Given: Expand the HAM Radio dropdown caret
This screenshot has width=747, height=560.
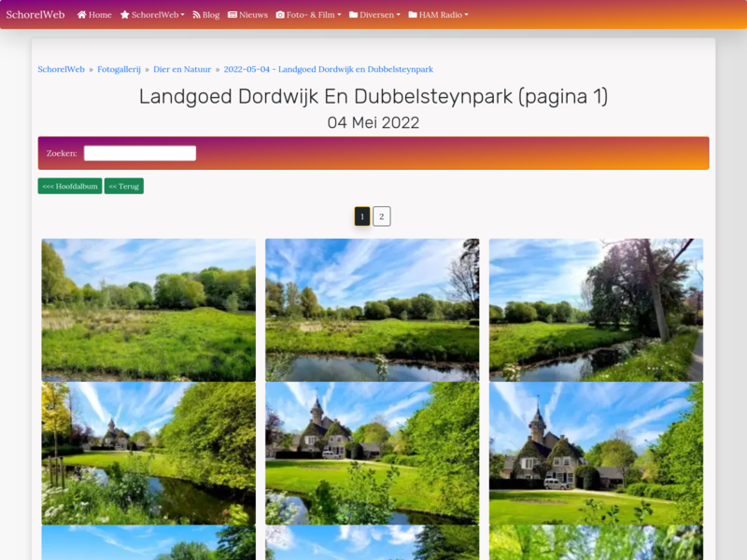Looking at the screenshot, I should pyautogui.click(x=466, y=15).
